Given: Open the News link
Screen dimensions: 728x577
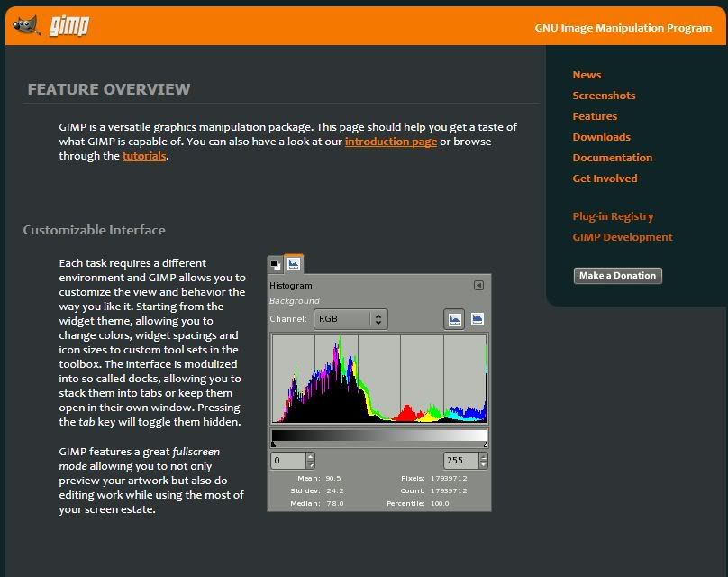Looking at the screenshot, I should coord(587,75).
